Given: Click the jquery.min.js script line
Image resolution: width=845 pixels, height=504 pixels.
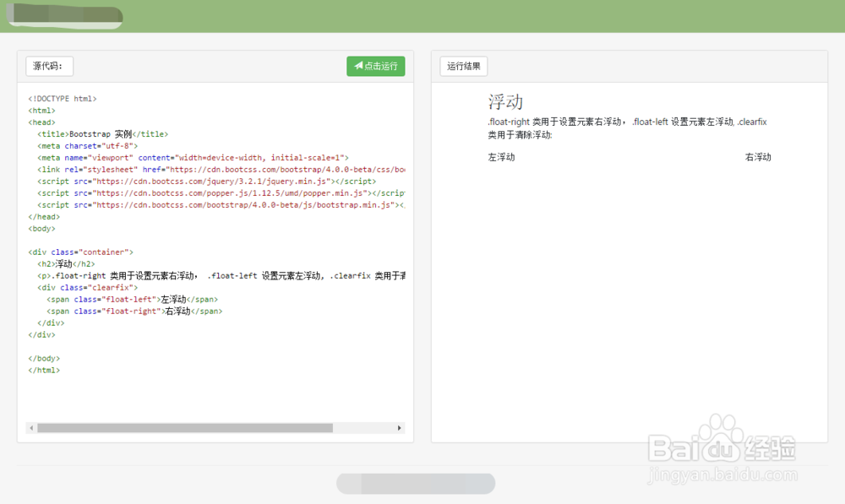Looking at the screenshot, I should point(207,182).
